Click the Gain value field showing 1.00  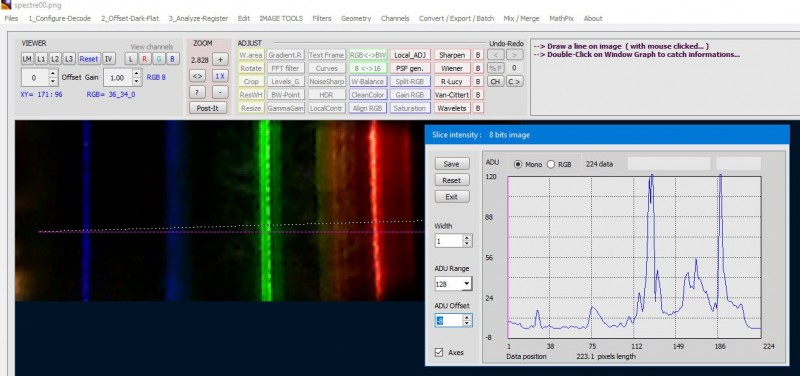click(x=118, y=78)
